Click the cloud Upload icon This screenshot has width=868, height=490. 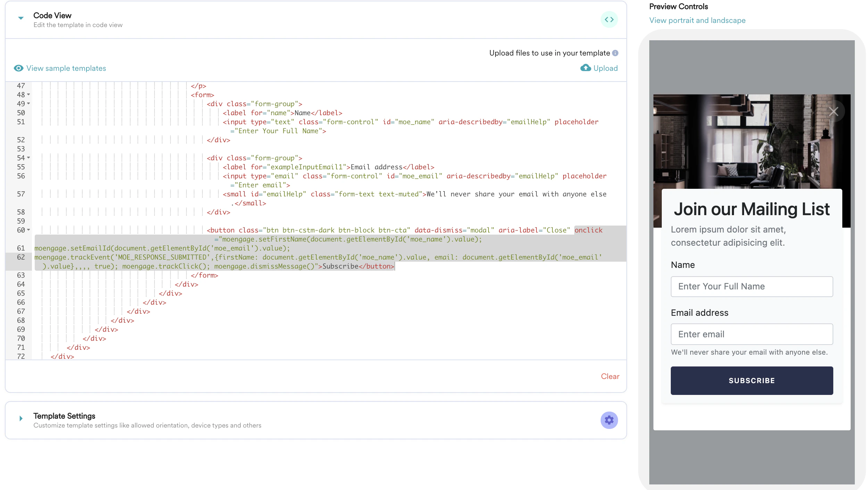click(x=585, y=68)
